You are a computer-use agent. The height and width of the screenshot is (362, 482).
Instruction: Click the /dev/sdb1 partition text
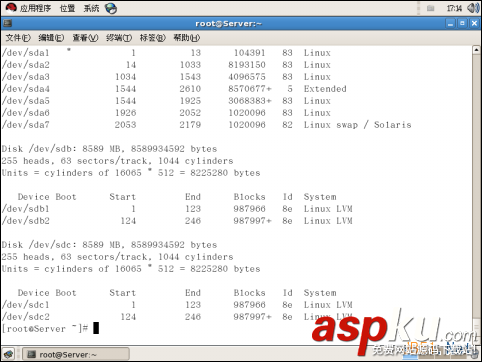pos(26,209)
